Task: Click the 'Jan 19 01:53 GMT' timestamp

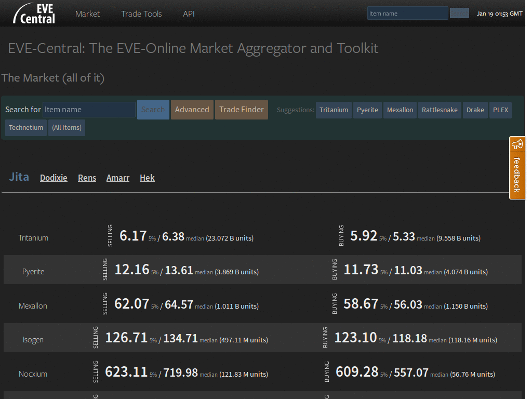Action: [x=499, y=14]
